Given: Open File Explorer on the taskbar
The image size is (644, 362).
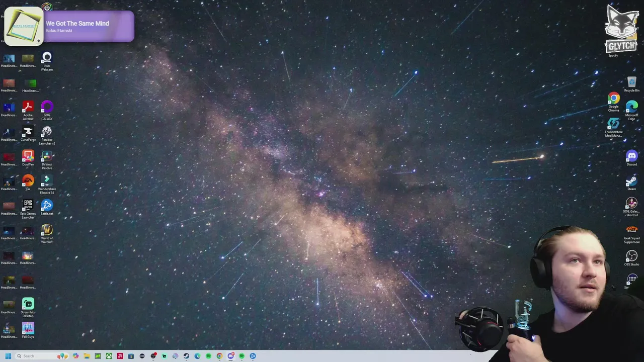Looking at the screenshot, I should point(87,356).
